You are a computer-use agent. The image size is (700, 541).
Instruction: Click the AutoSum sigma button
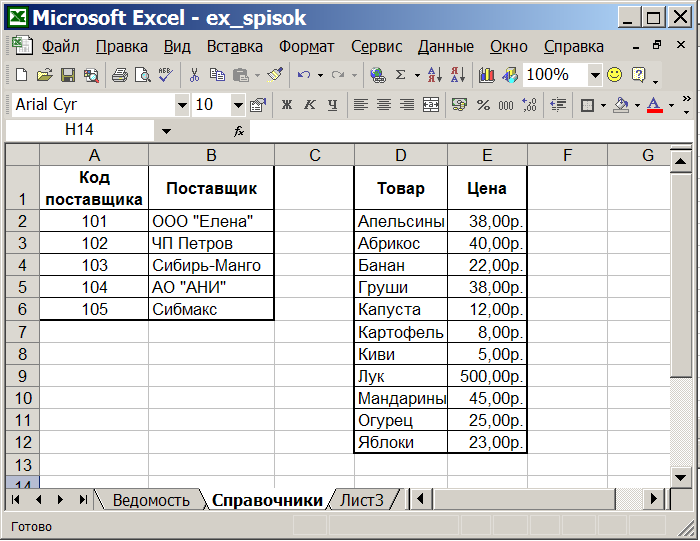(401, 75)
